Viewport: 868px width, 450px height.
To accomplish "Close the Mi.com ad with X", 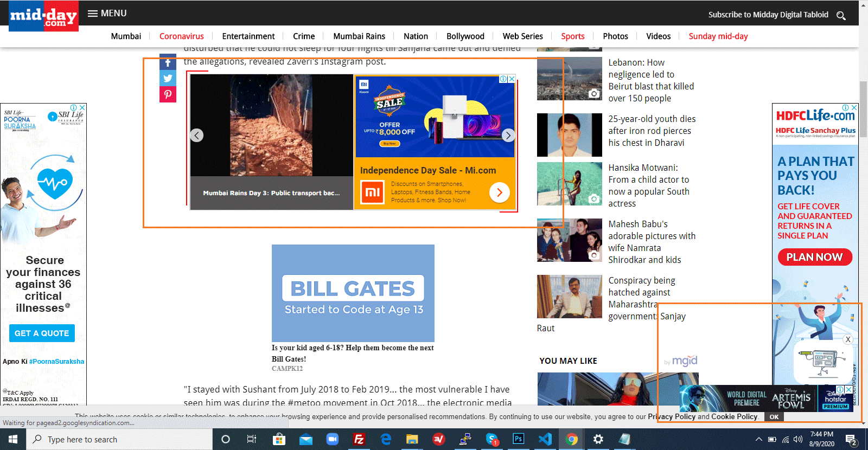I will click(x=512, y=79).
